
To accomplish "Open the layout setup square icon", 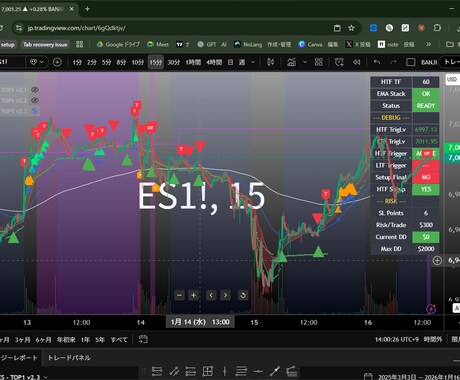I will (411, 62).
